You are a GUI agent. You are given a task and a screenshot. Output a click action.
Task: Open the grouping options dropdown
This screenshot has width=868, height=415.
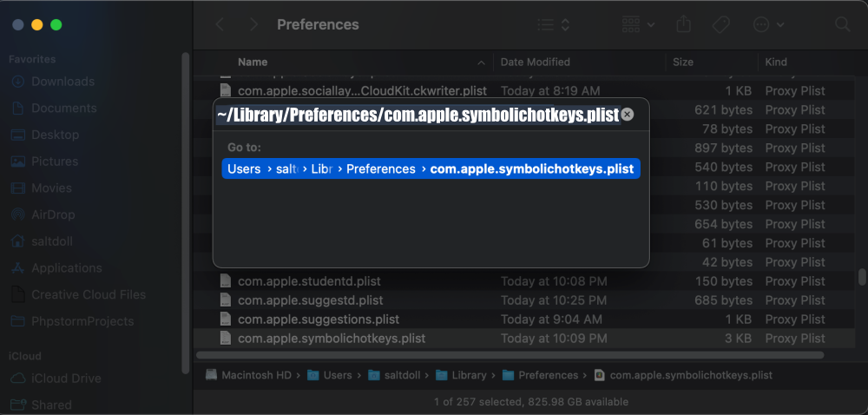pos(638,25)
